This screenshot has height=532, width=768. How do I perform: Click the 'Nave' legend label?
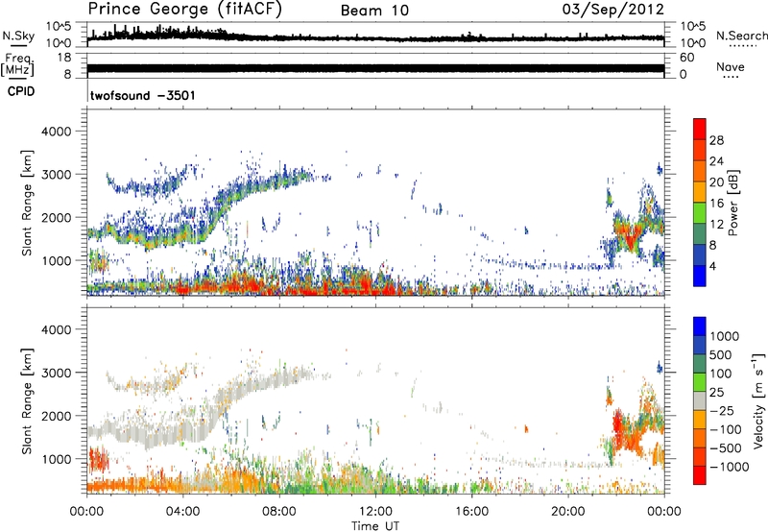click(x=730, y=66)
